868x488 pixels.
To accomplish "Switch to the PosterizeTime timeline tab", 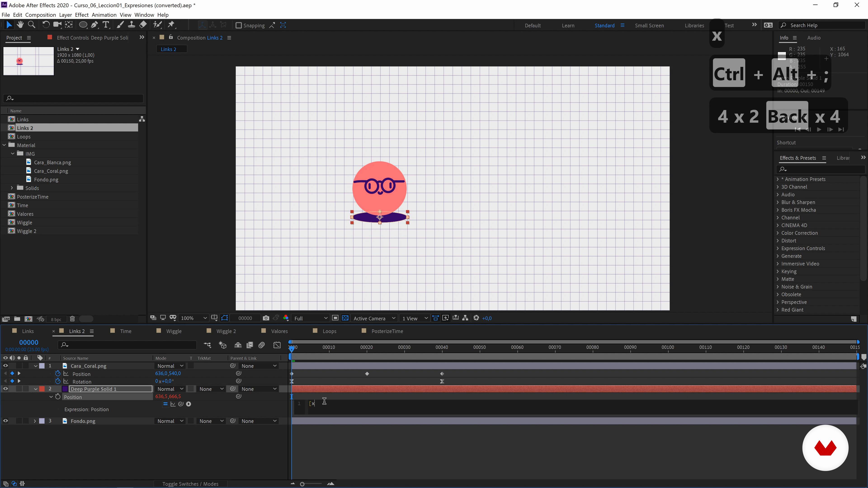I will [x=387, y=331].
